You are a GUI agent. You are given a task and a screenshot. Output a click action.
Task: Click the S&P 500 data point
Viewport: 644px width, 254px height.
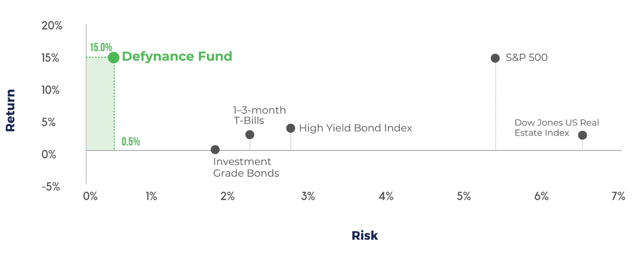(495, 58)
